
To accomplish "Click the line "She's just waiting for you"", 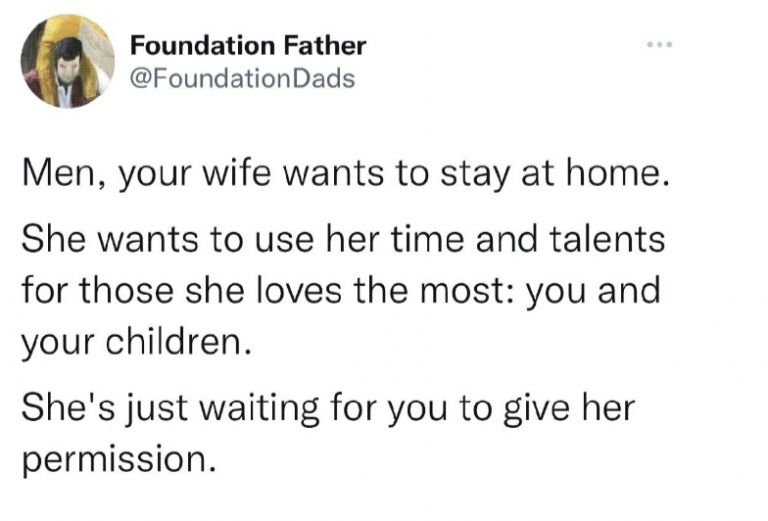I will [329, 408].
